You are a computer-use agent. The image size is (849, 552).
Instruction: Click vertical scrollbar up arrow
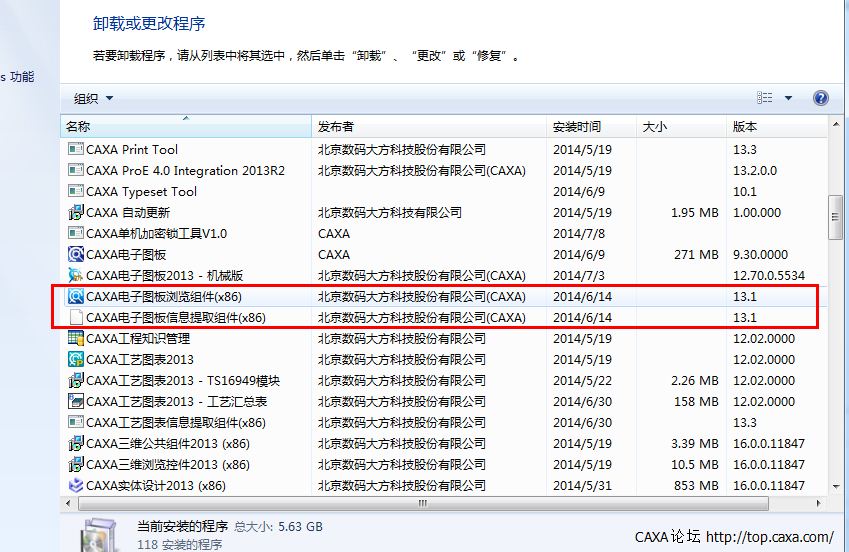click(x=836, y=124)
